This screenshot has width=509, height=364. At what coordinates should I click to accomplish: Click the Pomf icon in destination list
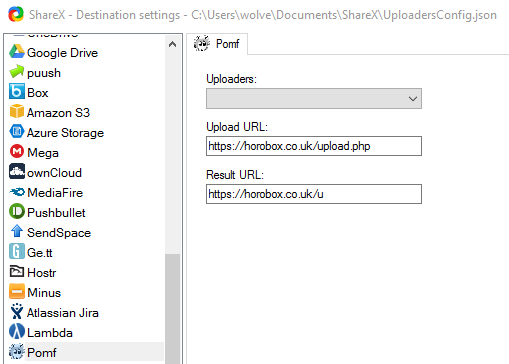tap(17, 352)
